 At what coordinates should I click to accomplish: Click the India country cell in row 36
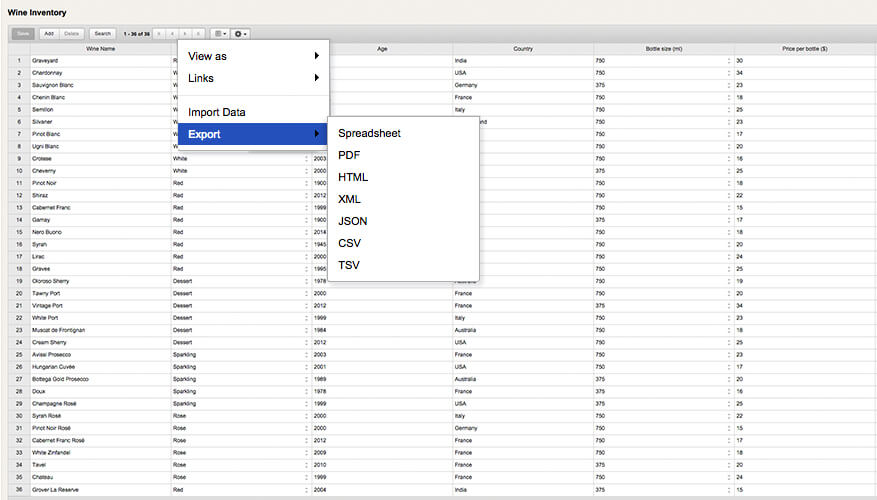[523, 489]
